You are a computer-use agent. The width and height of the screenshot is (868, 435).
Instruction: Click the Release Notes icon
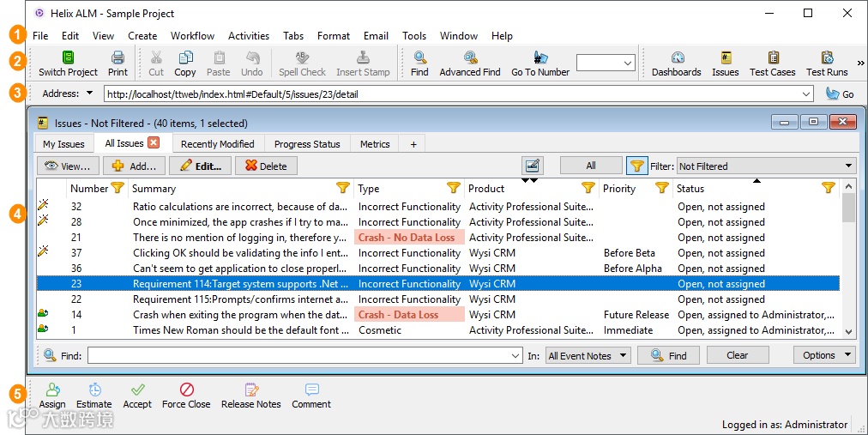pos(251,390)
